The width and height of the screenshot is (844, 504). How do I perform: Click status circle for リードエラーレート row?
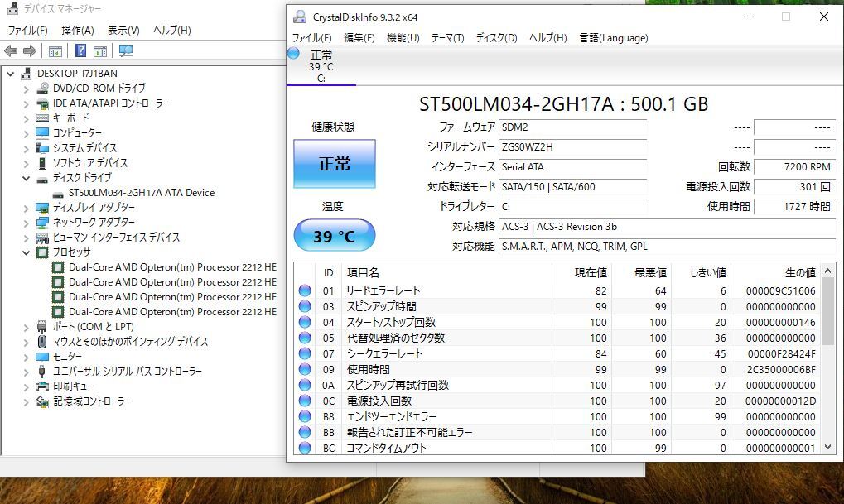[x=305, y=290]
